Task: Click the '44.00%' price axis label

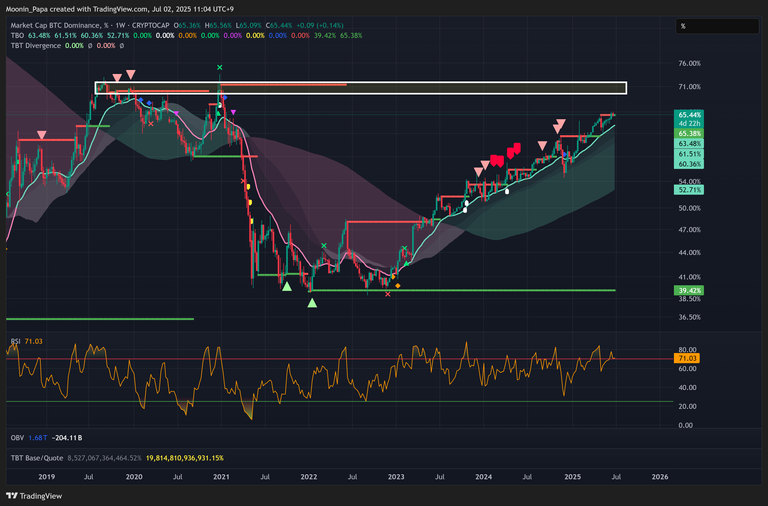Action: pos(689,253)
